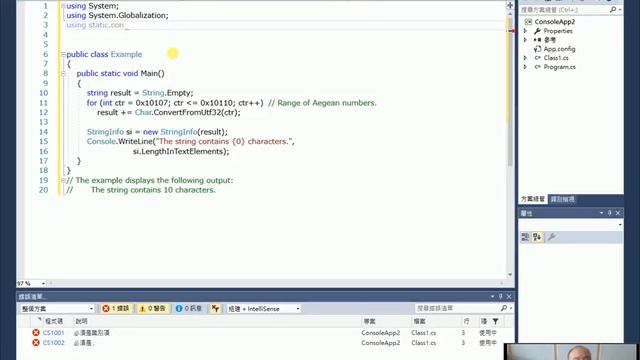Open the scope dropdown in error list toolbar
This screenshot has width=640, height=360.
point(57,309)
